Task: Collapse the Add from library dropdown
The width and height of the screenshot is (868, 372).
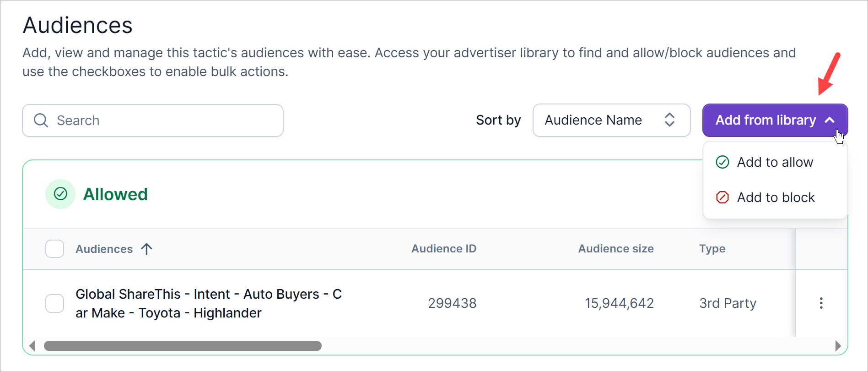Action: click(775, 120)
